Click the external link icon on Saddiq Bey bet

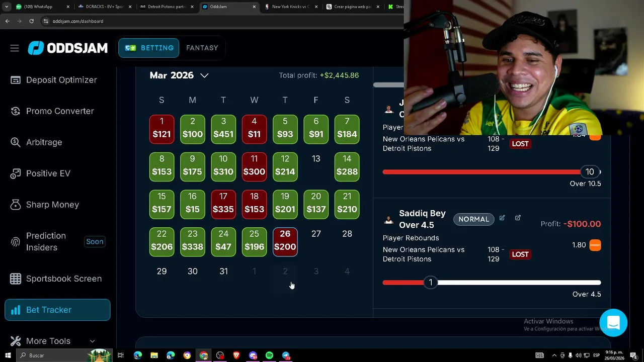[518, 218]
